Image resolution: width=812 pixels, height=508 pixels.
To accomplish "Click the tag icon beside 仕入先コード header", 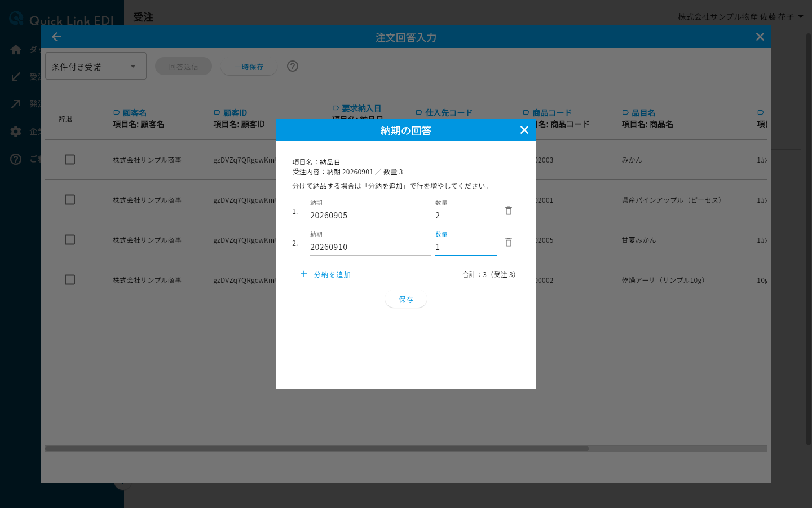I will pos(419,113).
